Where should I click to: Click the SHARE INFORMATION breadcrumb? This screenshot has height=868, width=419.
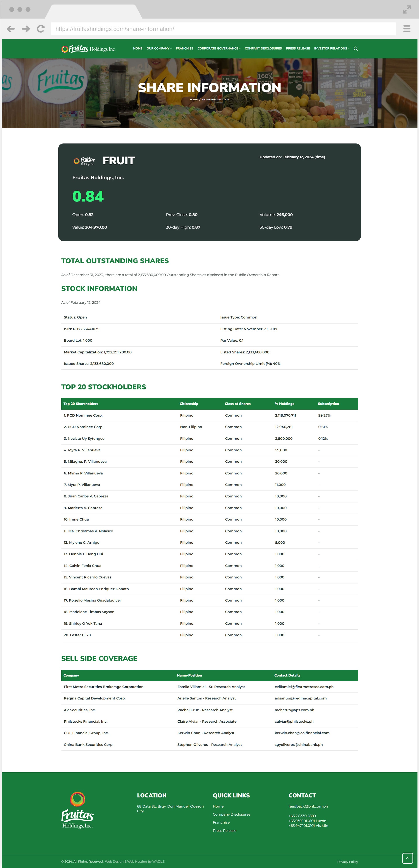point(216,99)
